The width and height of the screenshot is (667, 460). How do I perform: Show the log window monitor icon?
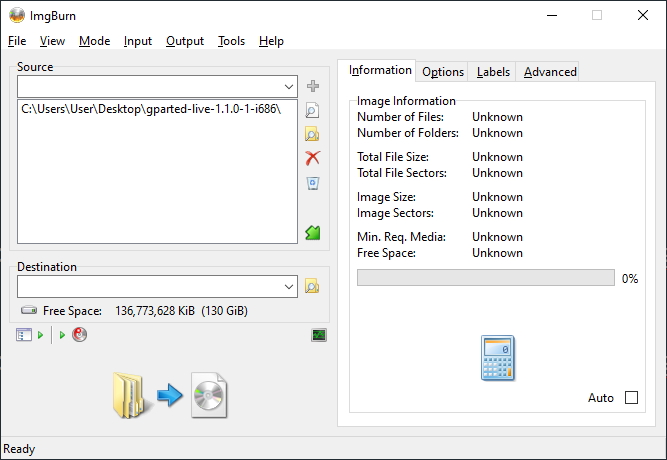(x=319, y=335)
